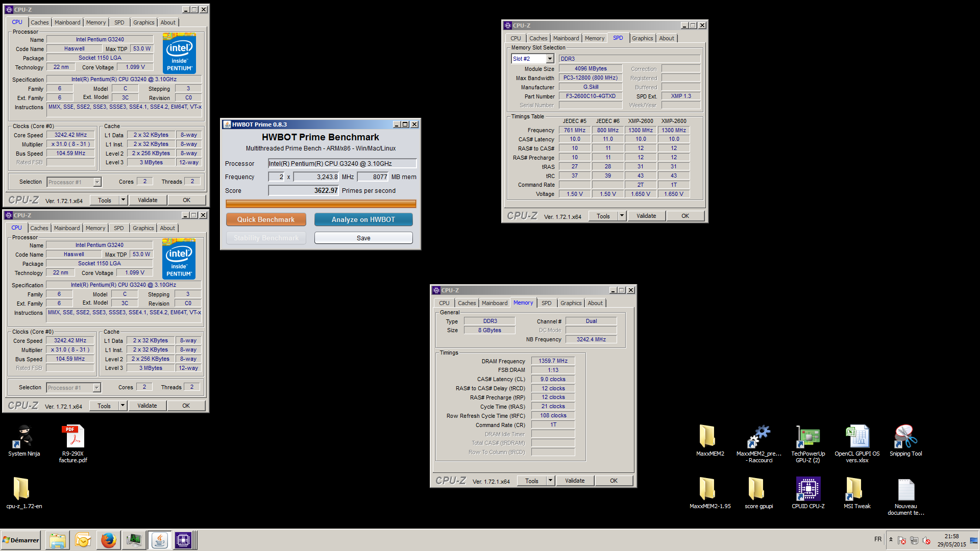
Task: Start the Quick Benchmark in HWBOT Prime
Action: (x=266, y=219)
